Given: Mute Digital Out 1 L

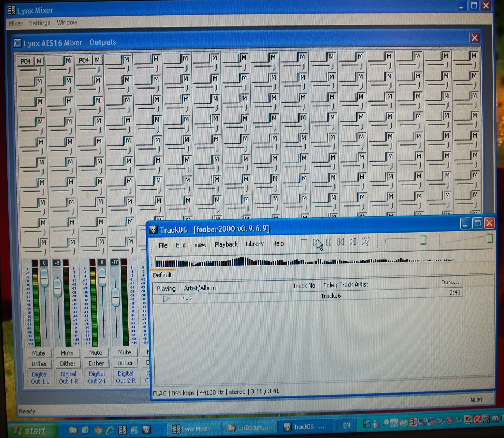Looking at the screenshot, I should click(39, 353).
